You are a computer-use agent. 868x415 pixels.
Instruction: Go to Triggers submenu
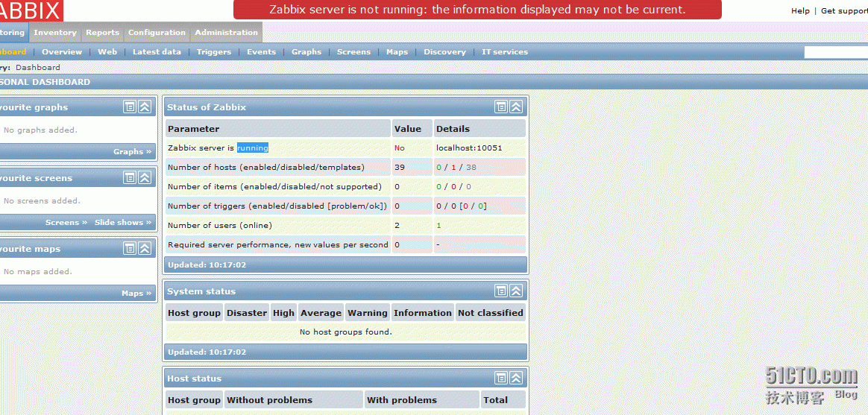pyautogui.click(x=214, y=52)
